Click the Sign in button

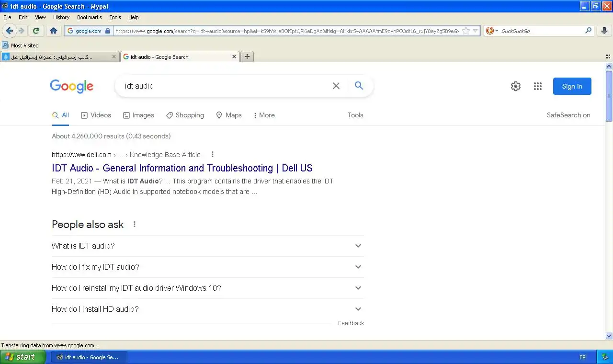572,86
